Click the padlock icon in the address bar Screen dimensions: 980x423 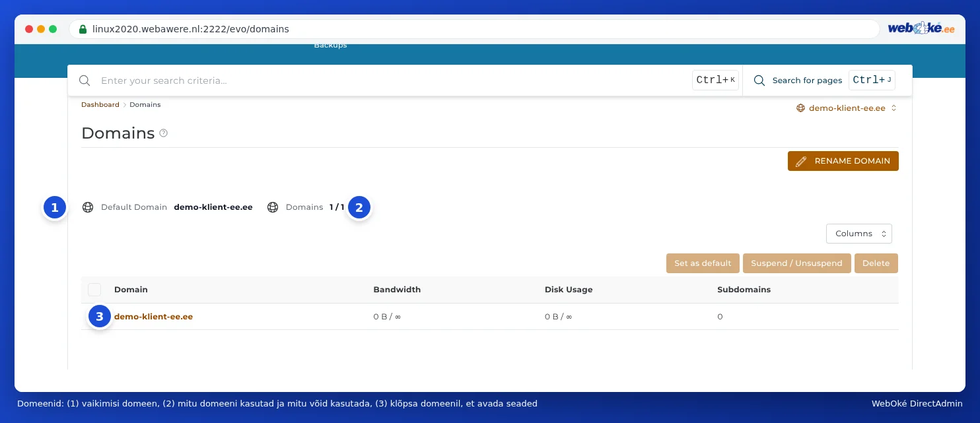coord(83,29)
